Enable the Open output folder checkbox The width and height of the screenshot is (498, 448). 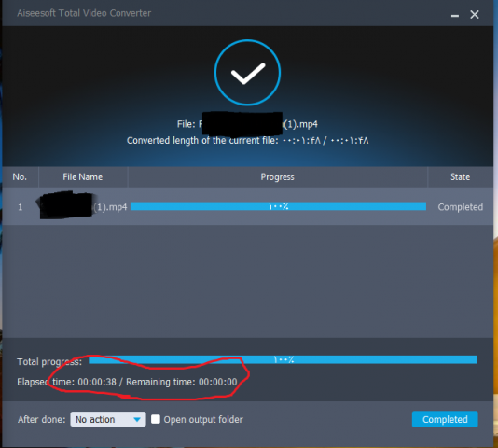156,419
